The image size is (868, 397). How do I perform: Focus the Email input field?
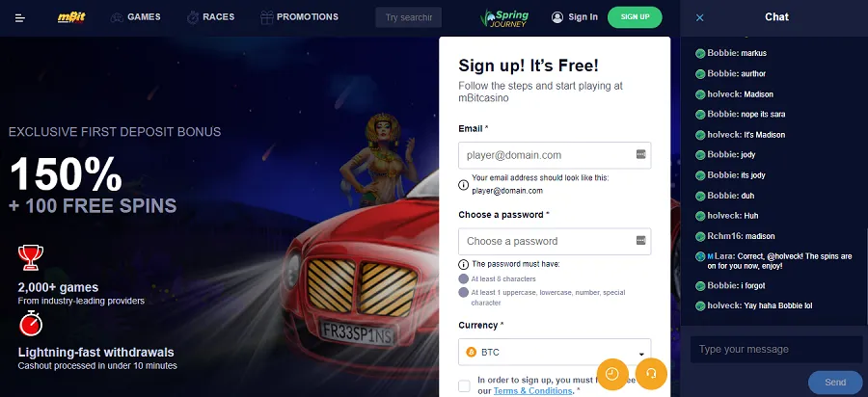point(555,155)
